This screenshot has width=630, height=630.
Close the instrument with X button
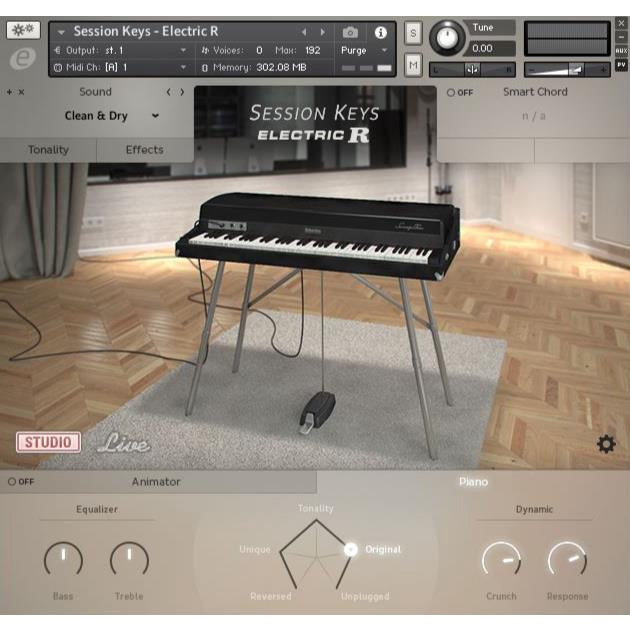point(621,24)
